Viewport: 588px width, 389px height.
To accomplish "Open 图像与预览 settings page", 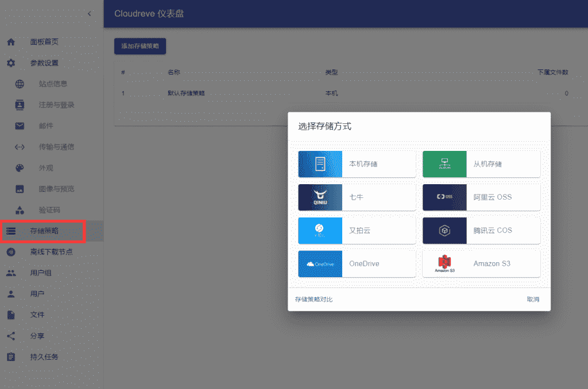I will pyautogui.click(x=52, y=189).
